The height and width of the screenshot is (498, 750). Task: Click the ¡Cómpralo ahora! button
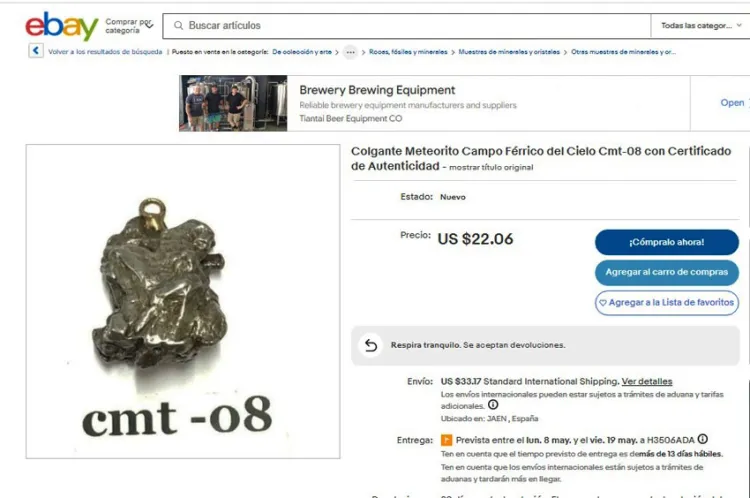point(666,242)
